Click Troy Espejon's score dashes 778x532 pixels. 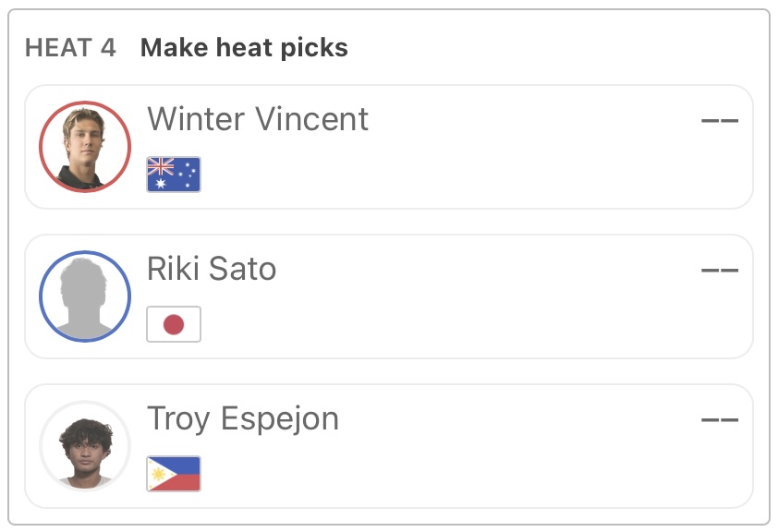[720, 419]
